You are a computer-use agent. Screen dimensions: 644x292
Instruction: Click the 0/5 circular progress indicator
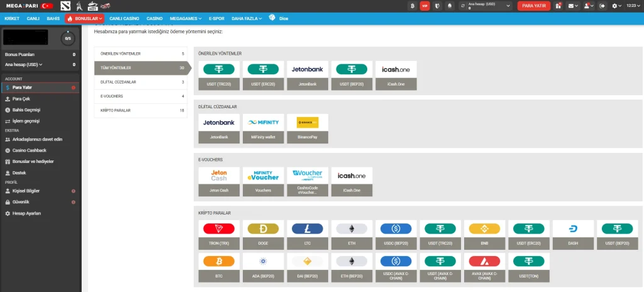point(68,38)
